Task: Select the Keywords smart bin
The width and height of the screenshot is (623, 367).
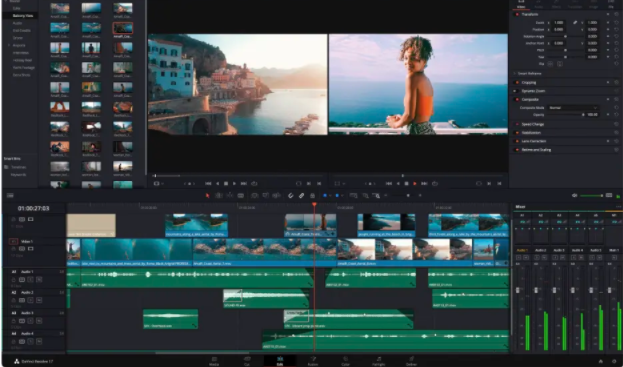Action: tap(18, 174)
